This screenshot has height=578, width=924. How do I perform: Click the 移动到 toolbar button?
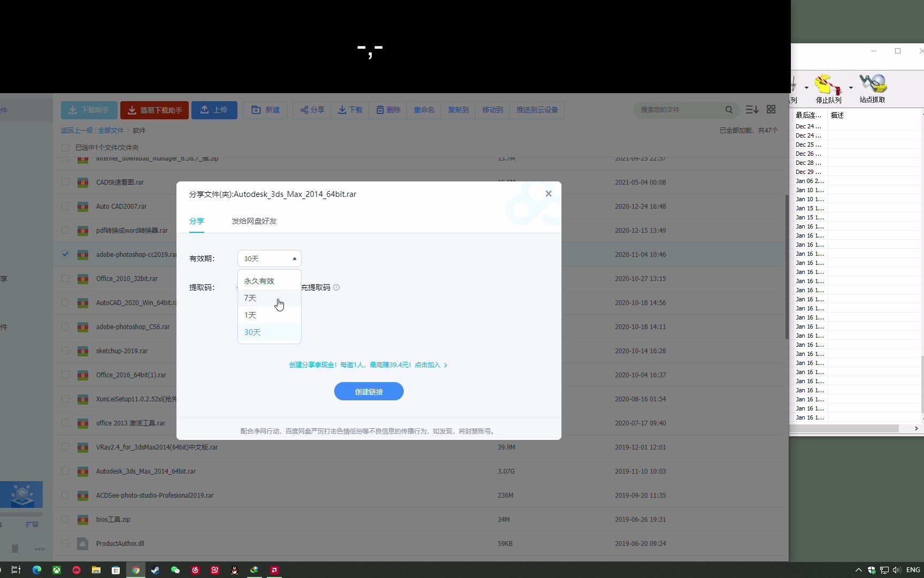click(x=492, y=110)
